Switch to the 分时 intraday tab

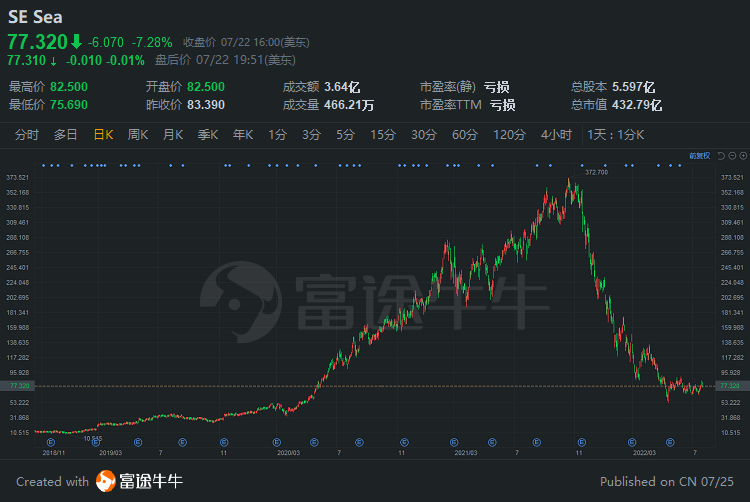pos(27,135)
